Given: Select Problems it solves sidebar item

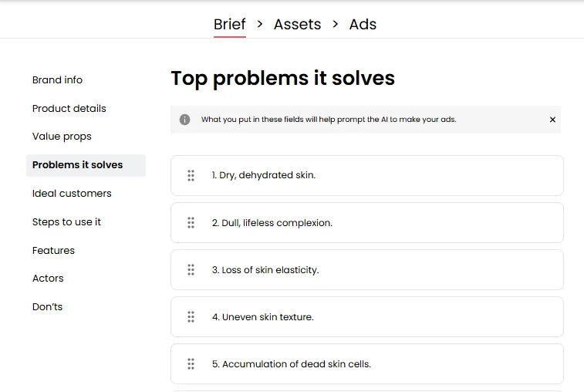Looking at the screenshot, I should click(x=78, y=165).
